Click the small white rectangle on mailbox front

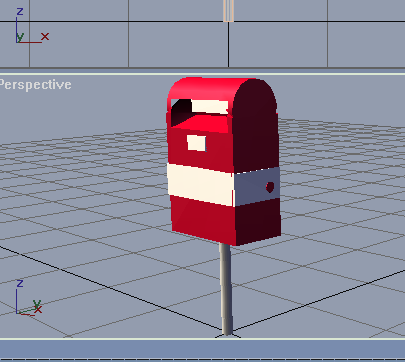[x=197, y=143]
